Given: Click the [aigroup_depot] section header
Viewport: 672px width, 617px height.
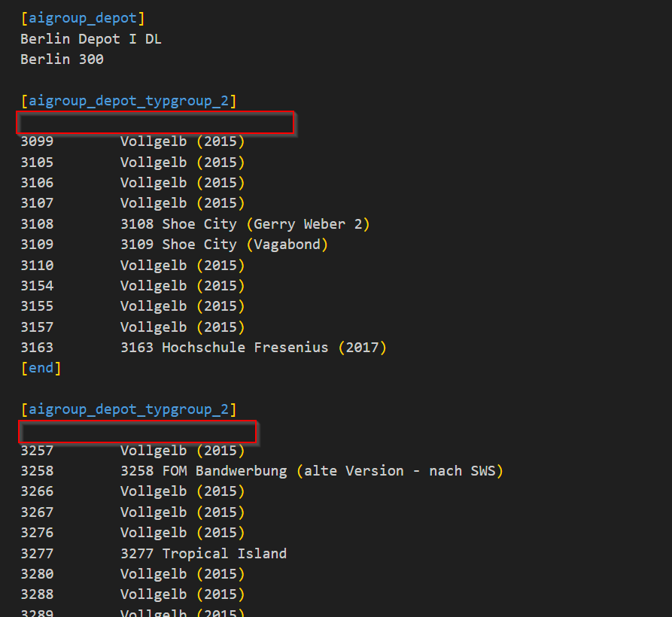Looking at the screenshot, I should click(83, 18).
